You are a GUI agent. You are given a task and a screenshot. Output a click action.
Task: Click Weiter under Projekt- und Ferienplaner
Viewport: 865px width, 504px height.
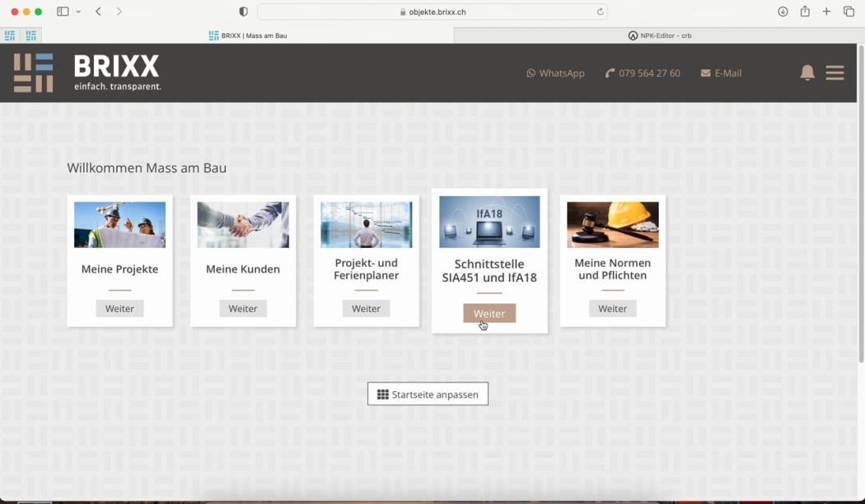click(367, 308)
